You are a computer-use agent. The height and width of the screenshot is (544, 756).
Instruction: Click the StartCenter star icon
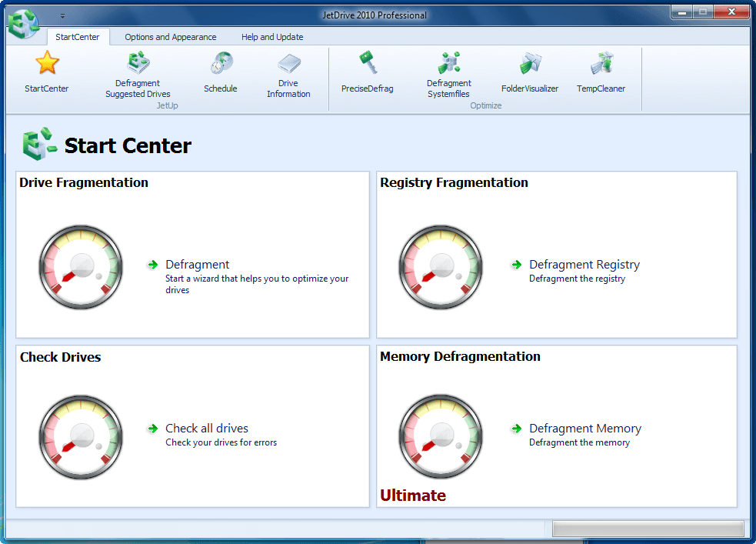tap(47, 63)
